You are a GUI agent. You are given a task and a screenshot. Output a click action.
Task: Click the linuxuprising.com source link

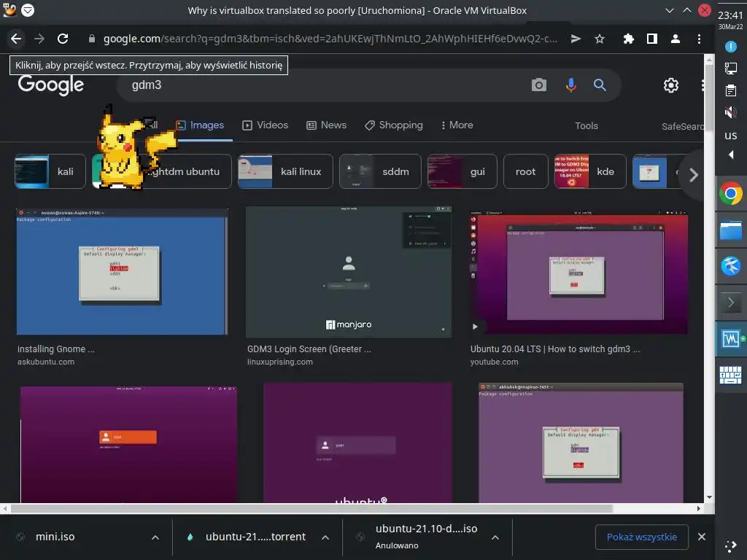point(280,362)
